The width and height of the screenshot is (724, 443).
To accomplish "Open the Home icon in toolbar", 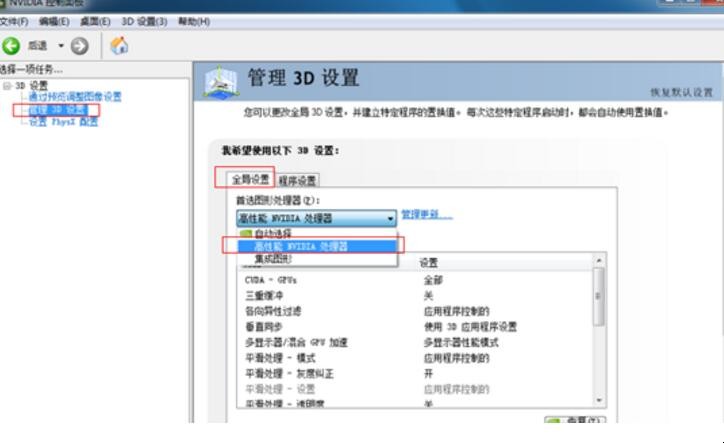I will pos(119,45).
